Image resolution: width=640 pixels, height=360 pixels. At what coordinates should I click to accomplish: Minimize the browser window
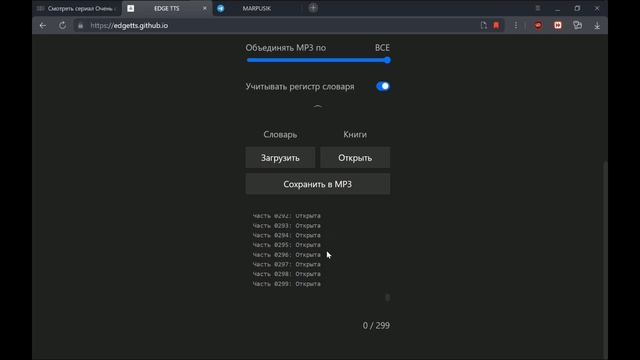(558, 8)
